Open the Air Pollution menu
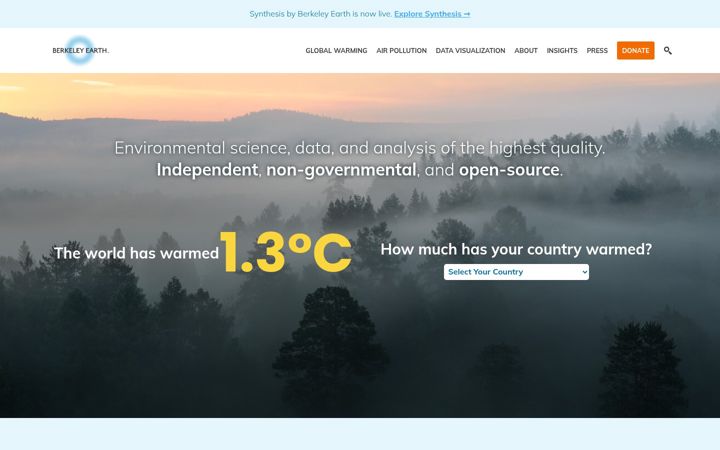 click(401, 51)
